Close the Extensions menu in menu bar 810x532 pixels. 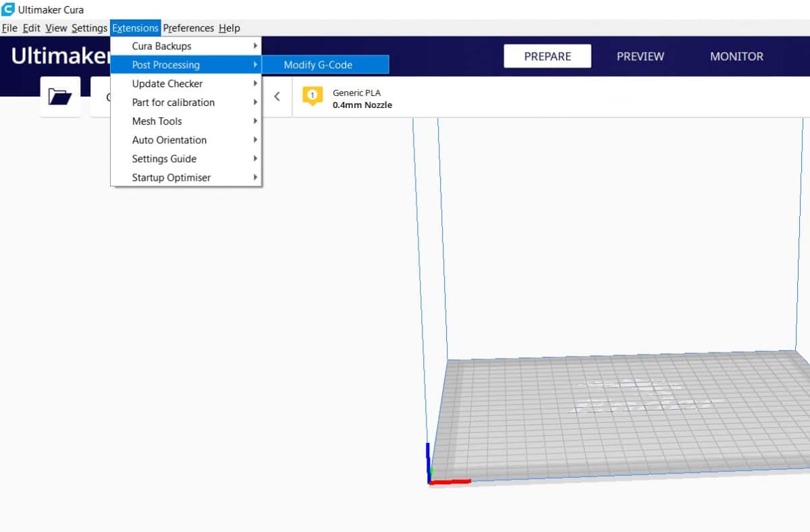pos(136,28)
